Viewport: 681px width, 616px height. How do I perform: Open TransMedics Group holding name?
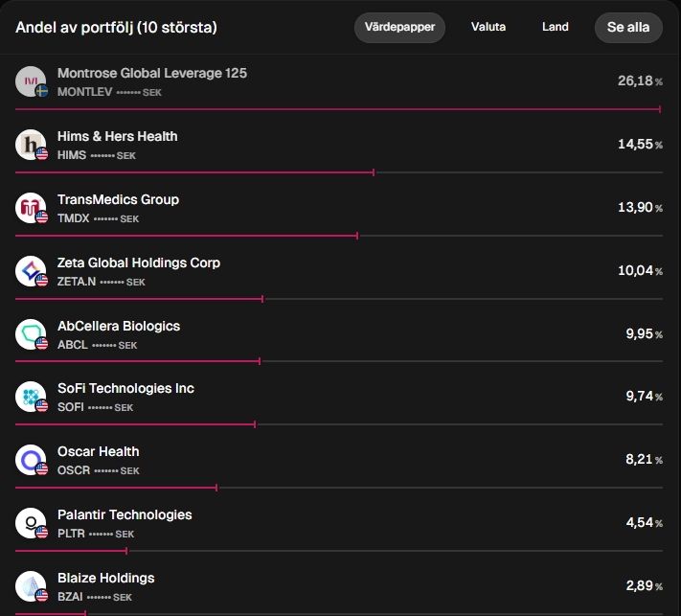coord(118,200)
